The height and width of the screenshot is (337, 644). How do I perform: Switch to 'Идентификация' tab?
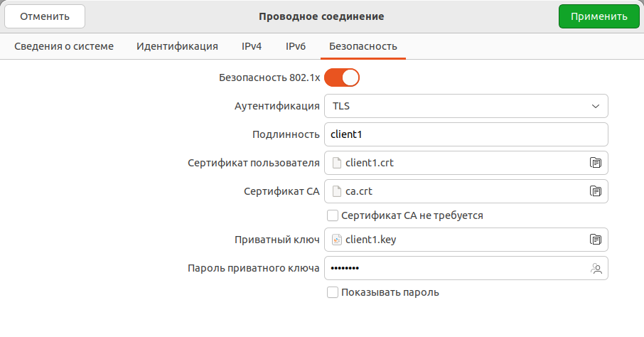177,46
